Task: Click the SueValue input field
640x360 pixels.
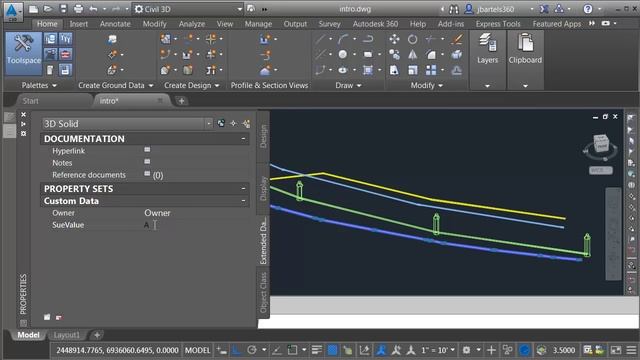Action: (x=195, y=225)
